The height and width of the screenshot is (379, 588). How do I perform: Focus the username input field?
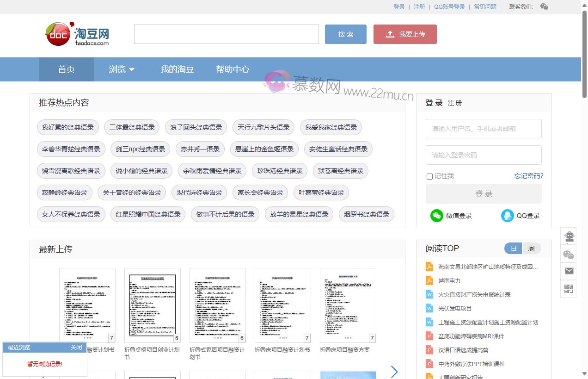click(x=483, y=129)
